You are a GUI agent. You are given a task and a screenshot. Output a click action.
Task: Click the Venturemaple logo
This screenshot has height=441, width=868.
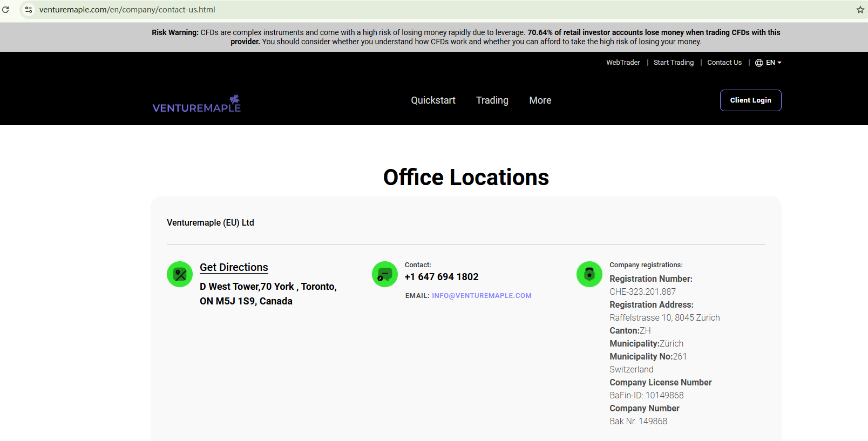click(x=196, y=103)
